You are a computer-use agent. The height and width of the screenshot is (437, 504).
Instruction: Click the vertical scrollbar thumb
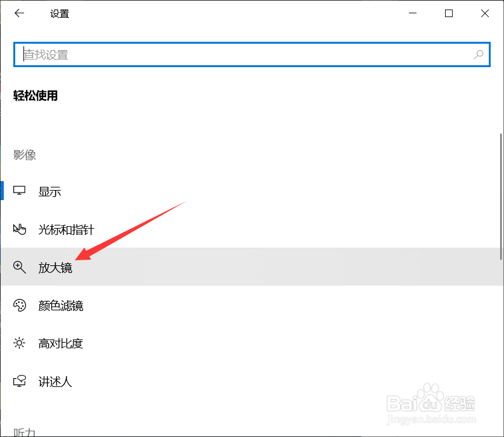pyautogui.click(x=501, y=196)
